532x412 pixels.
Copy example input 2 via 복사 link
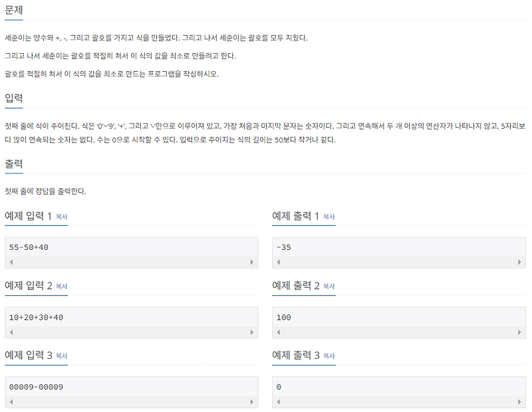tap(61, 286)
